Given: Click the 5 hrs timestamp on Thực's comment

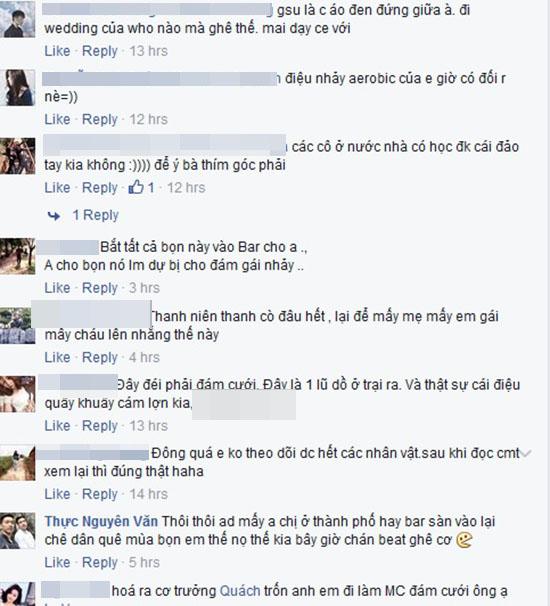Looking at the screenshot, I should coord(144,562).
